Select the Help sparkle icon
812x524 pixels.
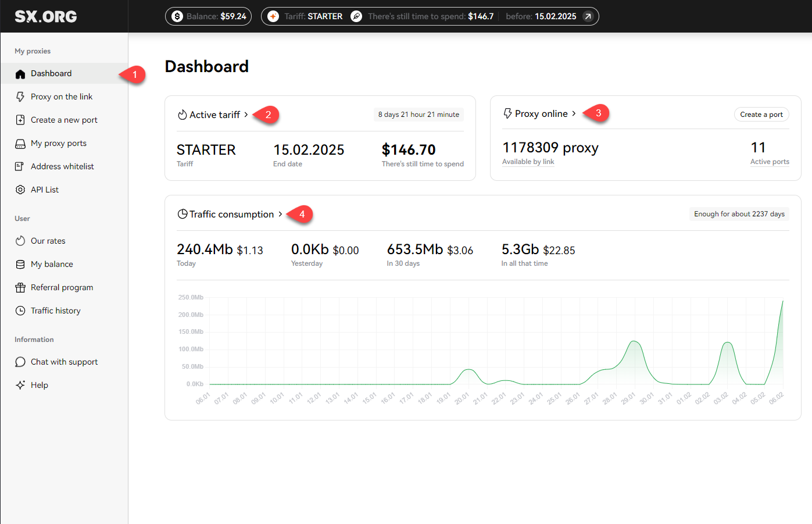click(19, 385)
